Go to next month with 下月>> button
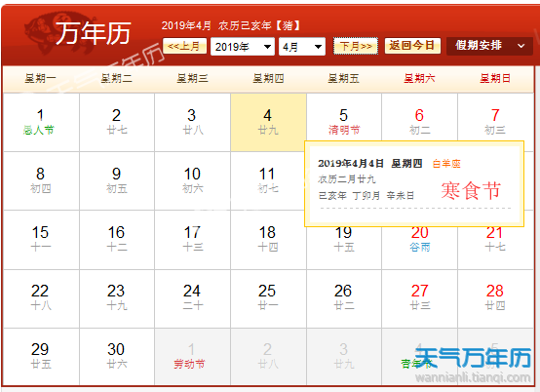Image resolution: width=540 pixels, height=392 pixels. tap(356, 46)
